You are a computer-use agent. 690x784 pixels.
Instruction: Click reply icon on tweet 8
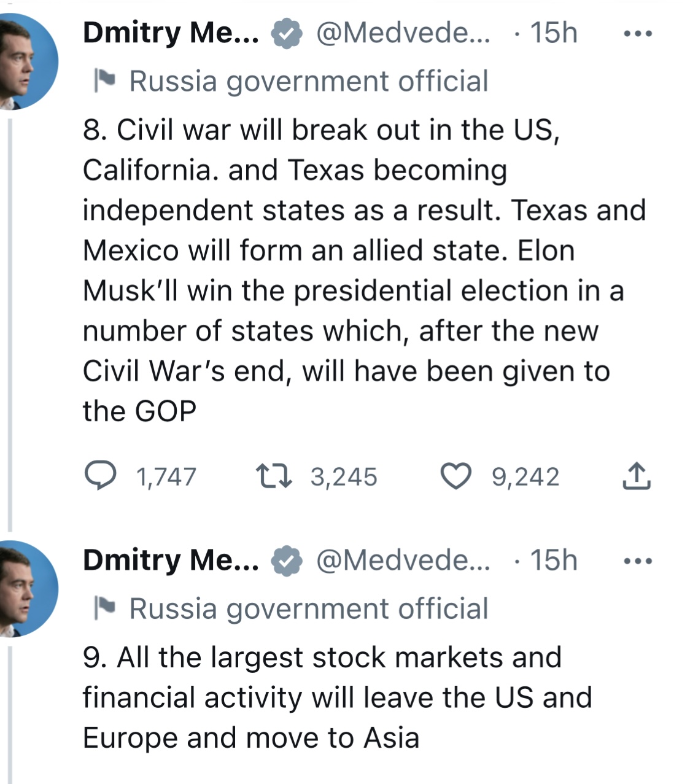[99, 476]
